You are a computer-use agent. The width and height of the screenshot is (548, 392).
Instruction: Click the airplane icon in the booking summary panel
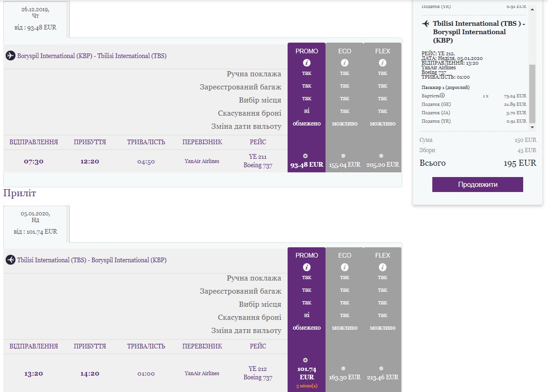click(426, 23)
